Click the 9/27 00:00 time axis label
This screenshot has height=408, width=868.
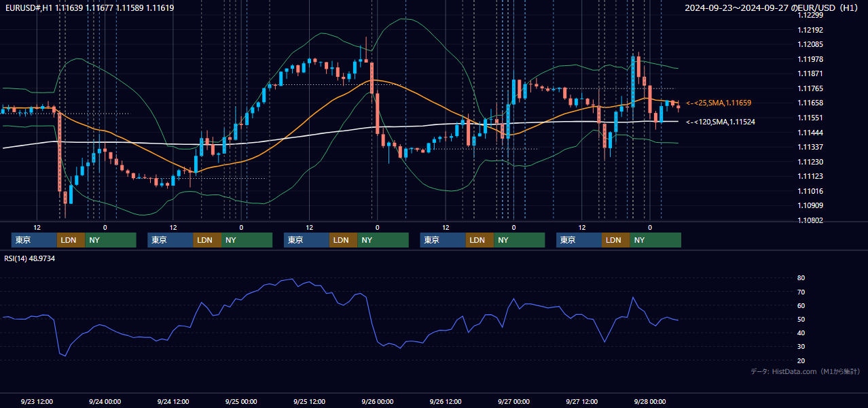coord(513,401)
